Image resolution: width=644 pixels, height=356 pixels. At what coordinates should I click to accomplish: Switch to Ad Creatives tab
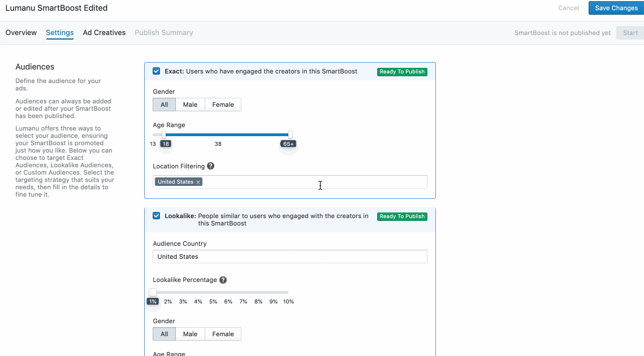click(x=105, y=32)
